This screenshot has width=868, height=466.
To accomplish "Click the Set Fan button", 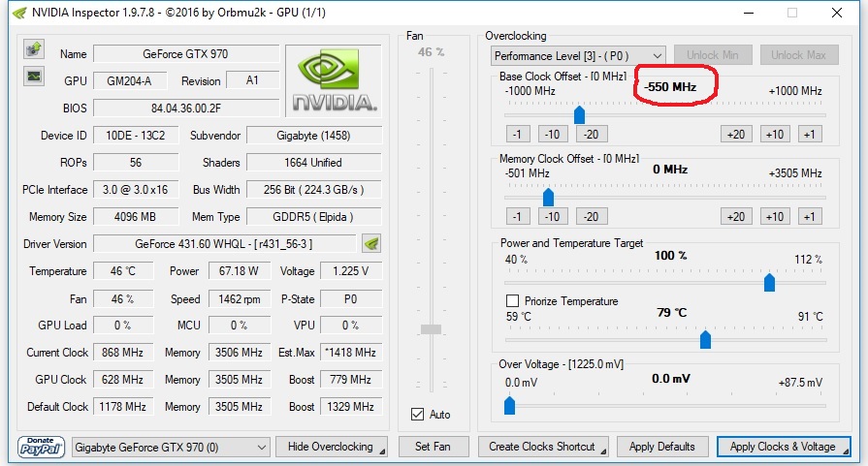I will [x=433, y=447].
